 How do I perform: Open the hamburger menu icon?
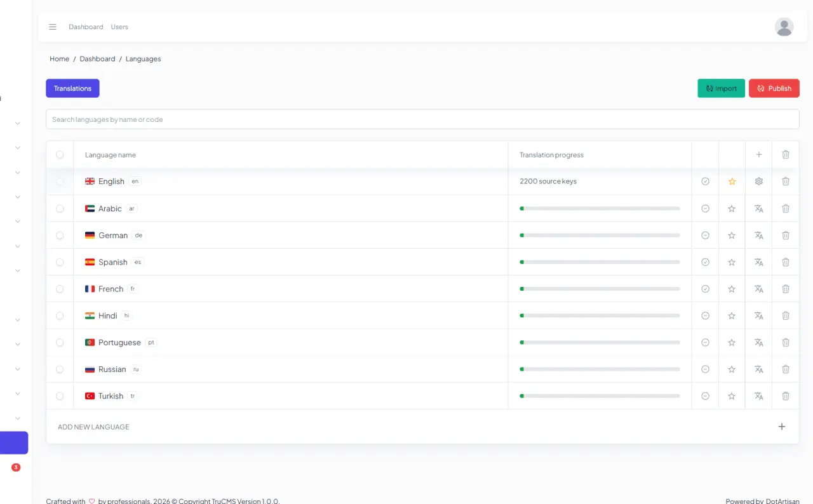pyautogui.click(x=53, y=27)
